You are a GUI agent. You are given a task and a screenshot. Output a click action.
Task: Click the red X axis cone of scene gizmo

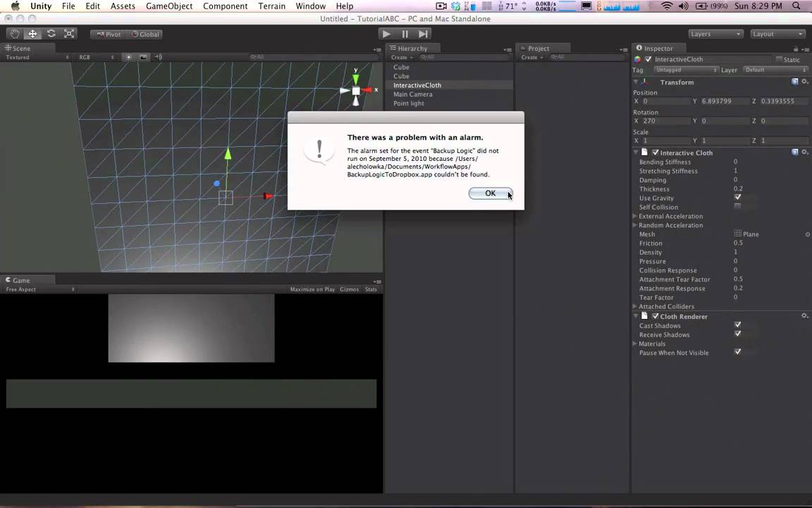(367, 90)
